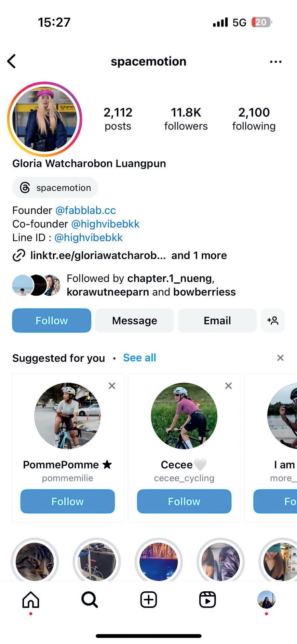
Task: Open the three-dot options menu
Action: [275, 62]
